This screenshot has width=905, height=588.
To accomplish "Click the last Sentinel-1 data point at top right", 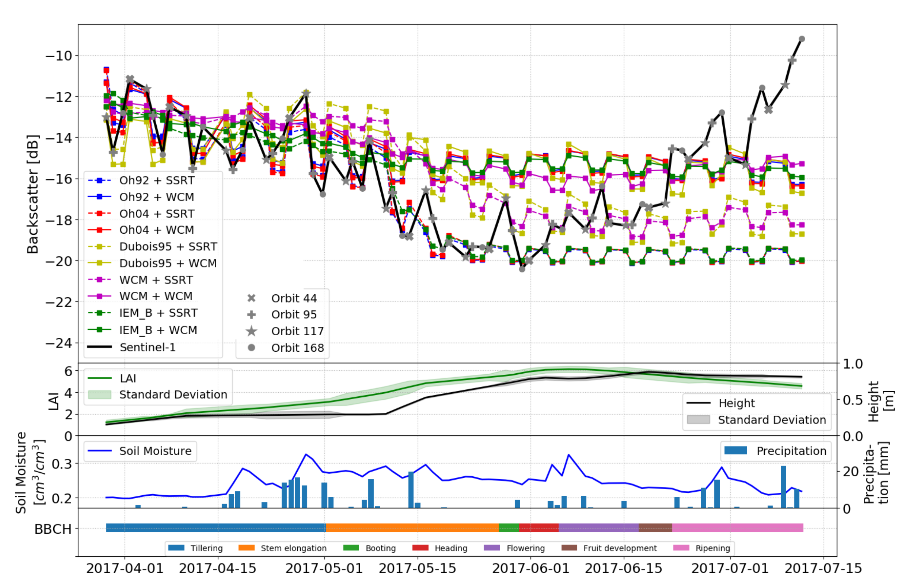I will 802,39.
